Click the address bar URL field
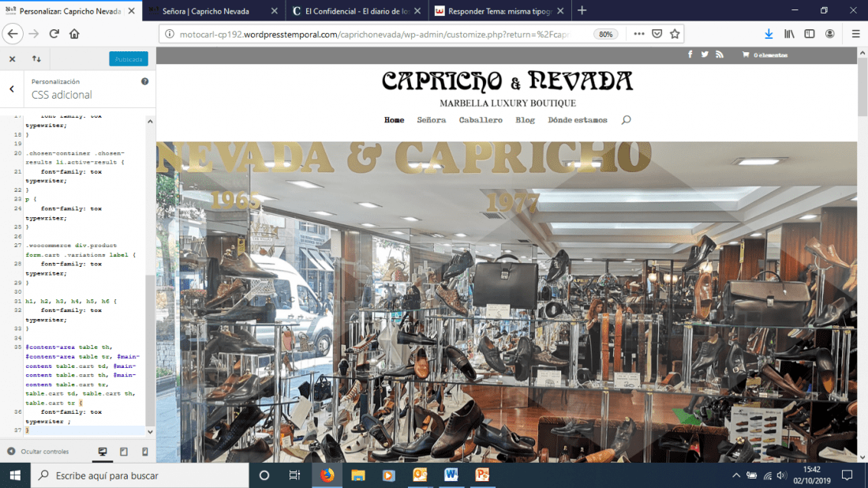Viewport: 868px width, 488px height. pos(374,34)
